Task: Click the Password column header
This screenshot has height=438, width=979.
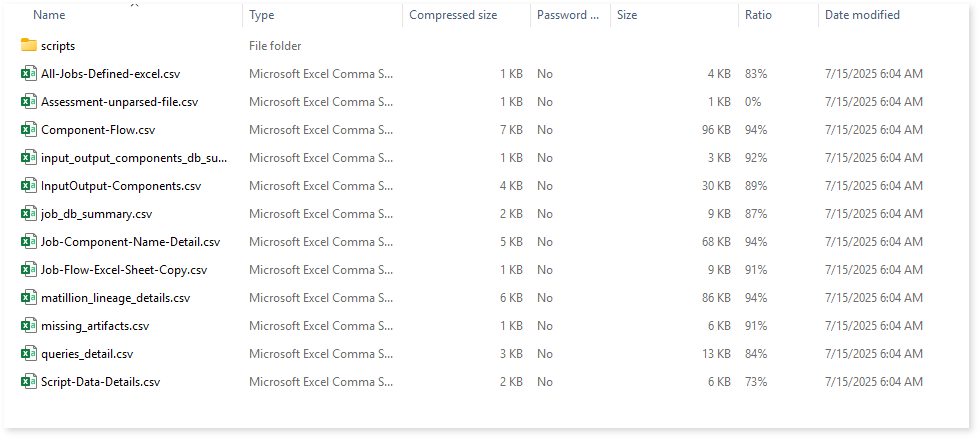Action: point(568,15)
